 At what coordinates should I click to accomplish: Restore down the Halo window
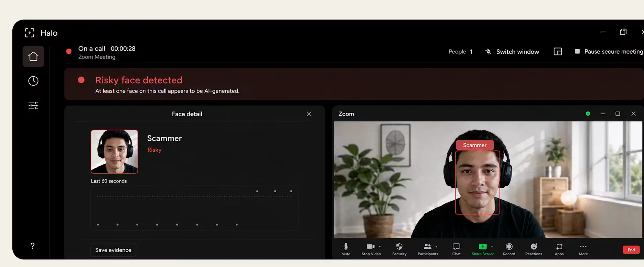(x=623, y=32)
